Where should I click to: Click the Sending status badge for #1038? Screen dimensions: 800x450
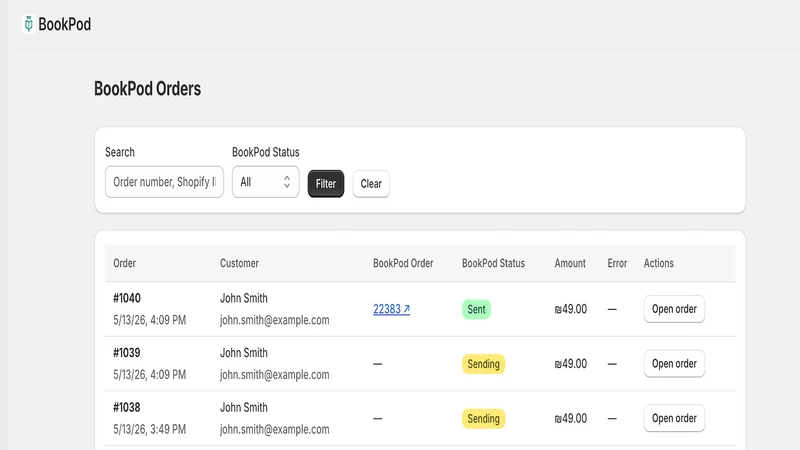(x=483, y=418)
